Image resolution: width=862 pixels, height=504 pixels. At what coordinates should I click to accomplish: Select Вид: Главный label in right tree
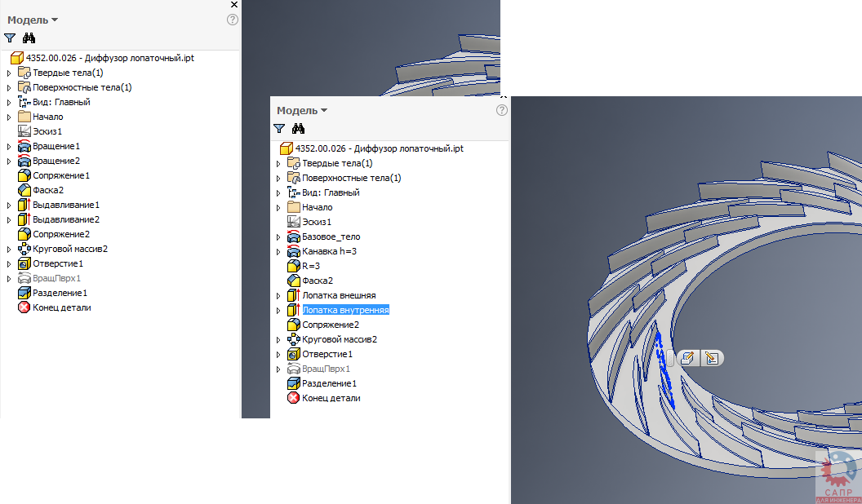coord(331,192)
